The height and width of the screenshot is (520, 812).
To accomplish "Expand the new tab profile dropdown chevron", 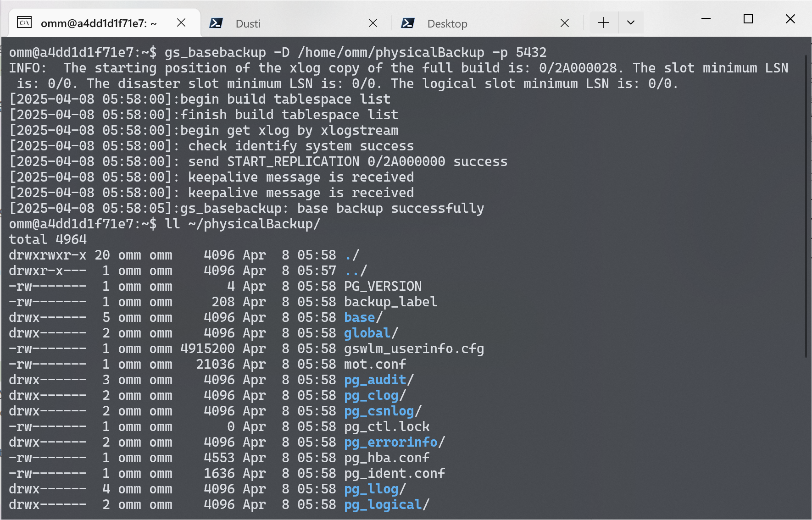I will coord(631,22).
